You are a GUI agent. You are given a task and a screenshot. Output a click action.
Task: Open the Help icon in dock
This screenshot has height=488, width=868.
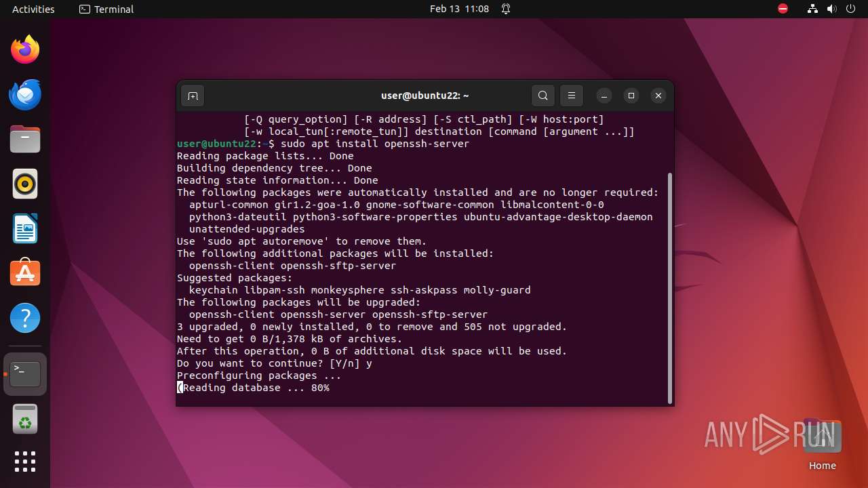(25, 318)
